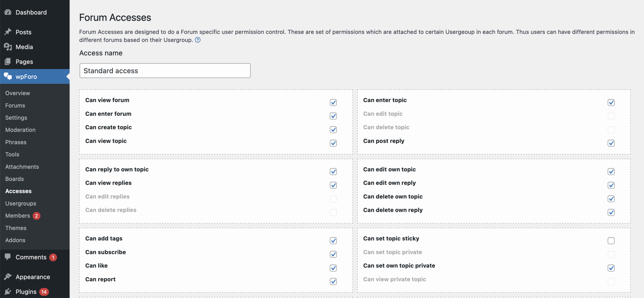Open Pages via the stacked pages icon
The height and width of the screenshot is (298, 644).
(x=8, y=62)
